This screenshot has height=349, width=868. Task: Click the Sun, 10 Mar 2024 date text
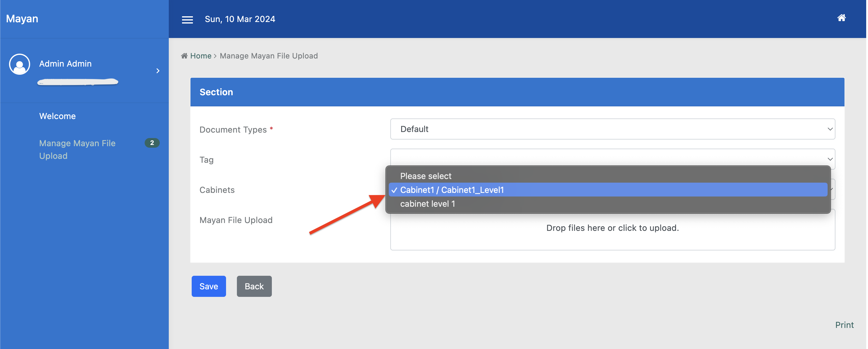(240, 19)
